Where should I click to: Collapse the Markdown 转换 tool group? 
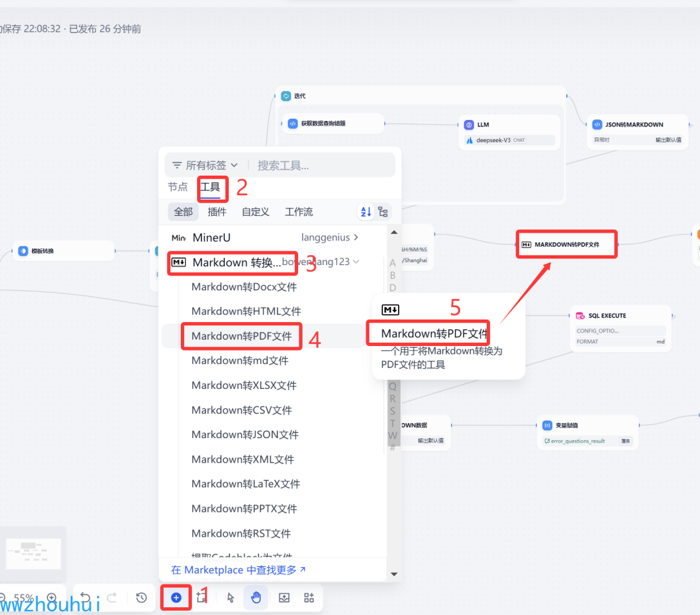click(356, 262)
